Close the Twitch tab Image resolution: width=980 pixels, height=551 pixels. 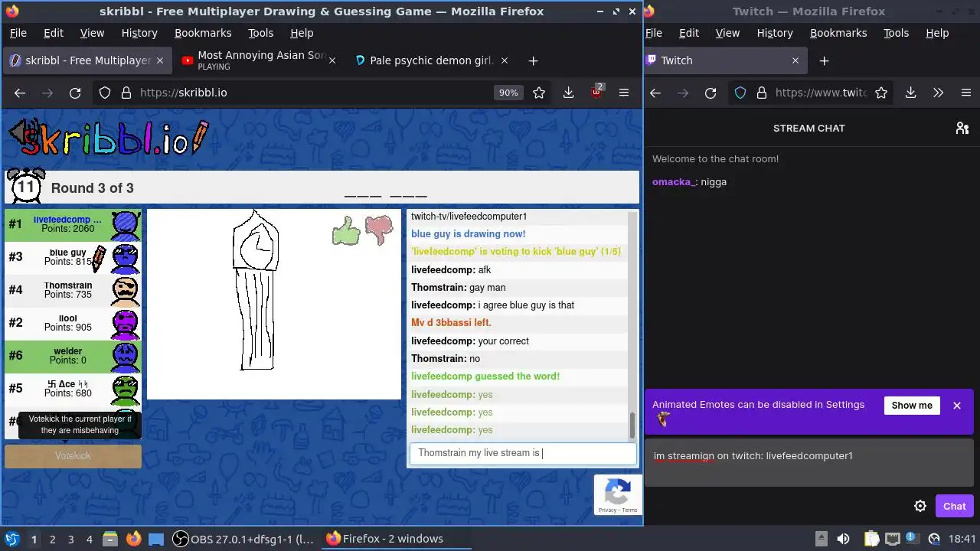[x=795, y=60]
